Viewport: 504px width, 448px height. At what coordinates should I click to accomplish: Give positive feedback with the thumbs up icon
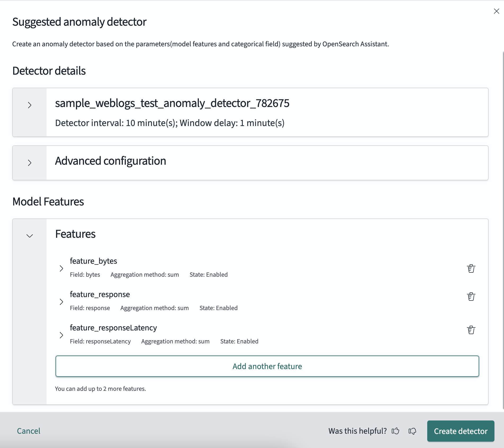tap(395, 431)
